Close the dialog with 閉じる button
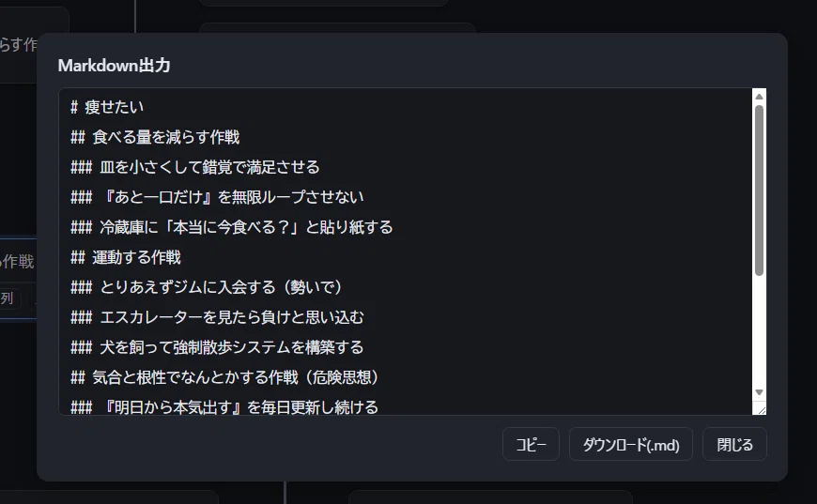The image size is (817, 504). click(734, 444)
